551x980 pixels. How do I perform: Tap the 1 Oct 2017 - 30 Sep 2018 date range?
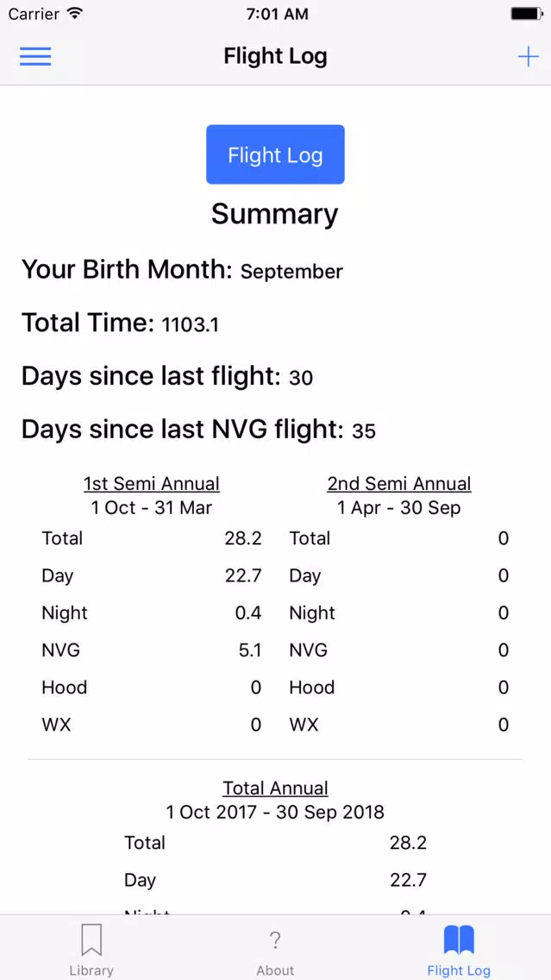[275, 812]
